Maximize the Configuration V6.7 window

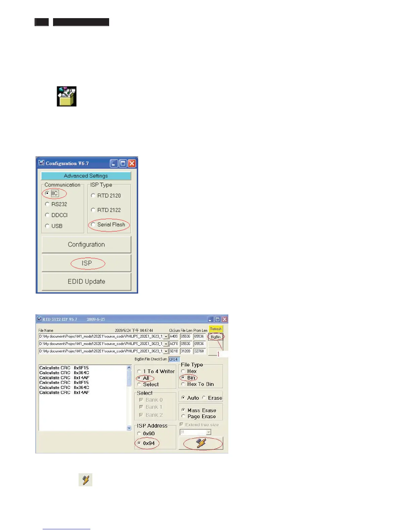click(123, 164)
